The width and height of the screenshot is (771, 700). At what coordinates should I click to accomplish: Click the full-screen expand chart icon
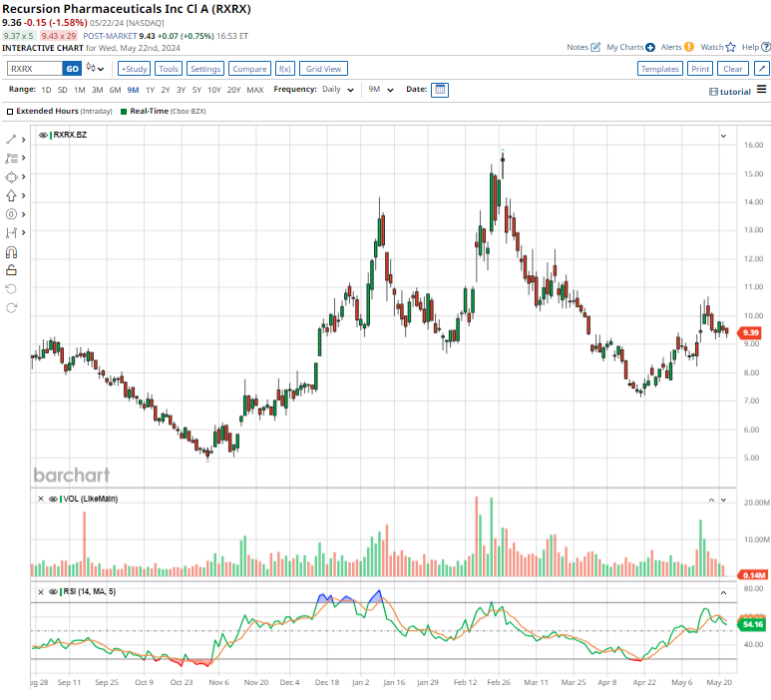761,69
